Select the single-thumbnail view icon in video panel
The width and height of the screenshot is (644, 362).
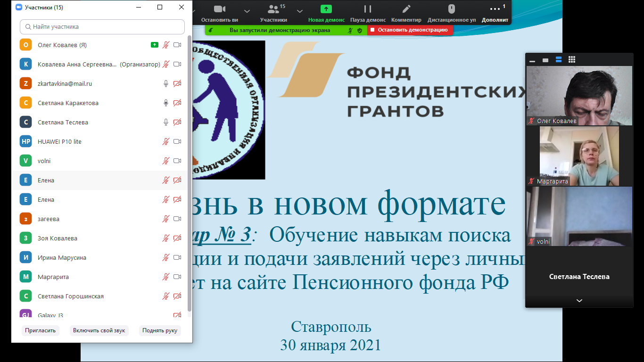click(x=545, y=60)
